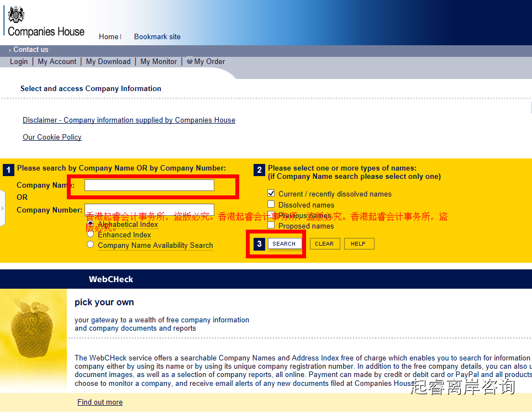Open My Order menu item

(209, 62)
